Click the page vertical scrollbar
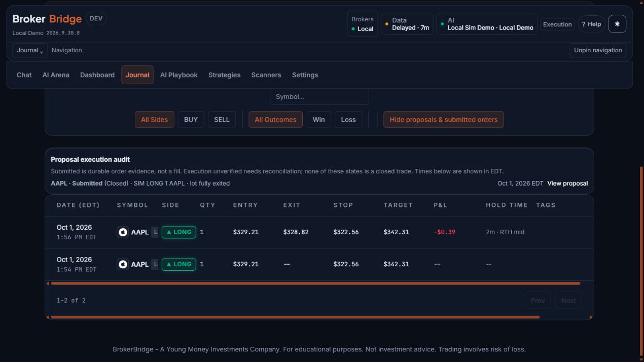Viewport: 644px width, 362px height. (641, 261)
